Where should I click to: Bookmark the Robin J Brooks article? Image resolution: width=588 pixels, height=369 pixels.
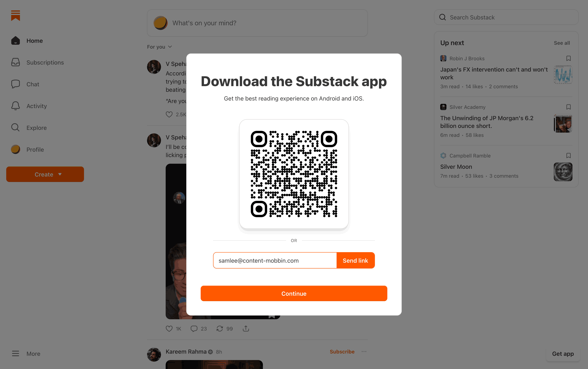pos(568,58)
